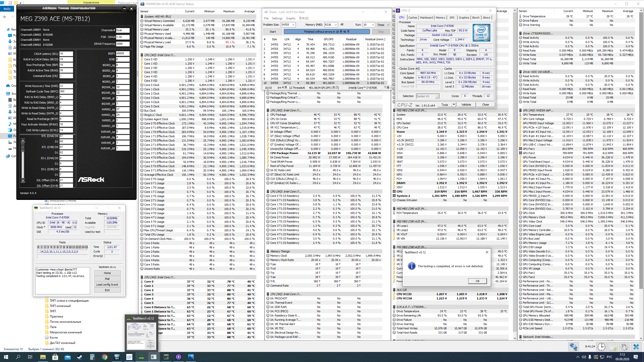Click ASRock timing list scroll-down arrow
Viewport: 644px width, 362px height.
pyautogui.click(x=23, y=180)
